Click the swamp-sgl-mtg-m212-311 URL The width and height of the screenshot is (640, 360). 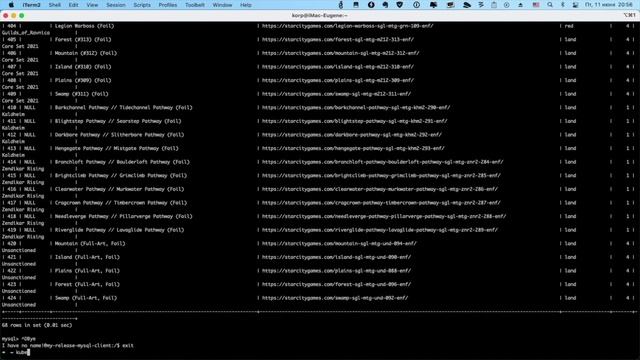click(336, 94)
